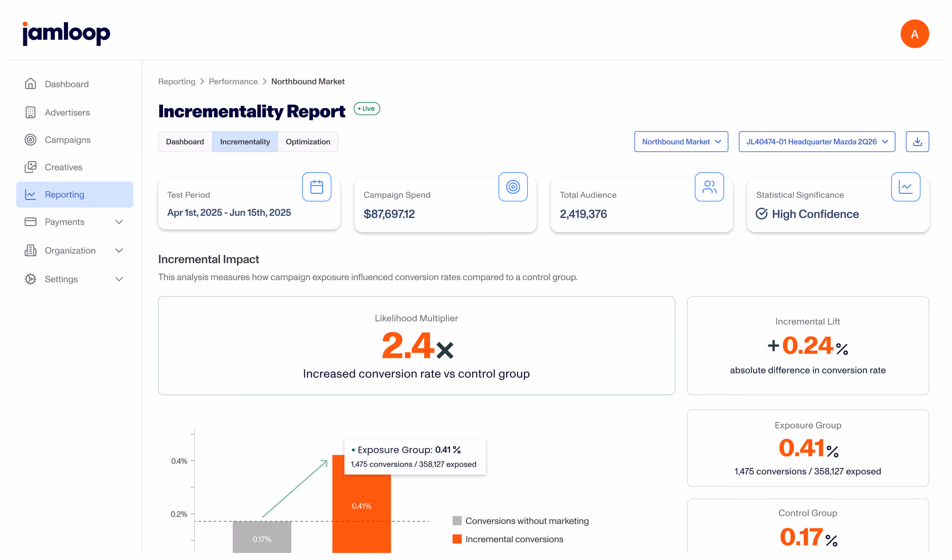Screen dimensions: 952x560
Task: Click the Payments card icon
Action: click(x=30, y=222)
